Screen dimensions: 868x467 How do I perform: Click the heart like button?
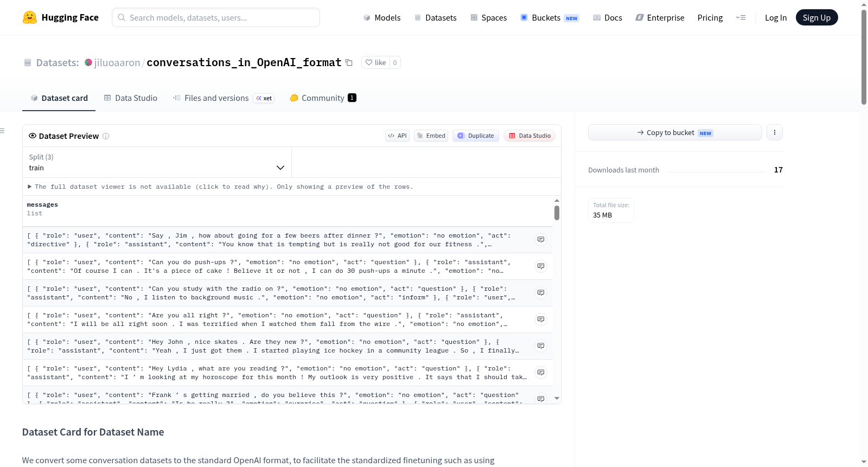pyautogui.click(x=375, y=62)
